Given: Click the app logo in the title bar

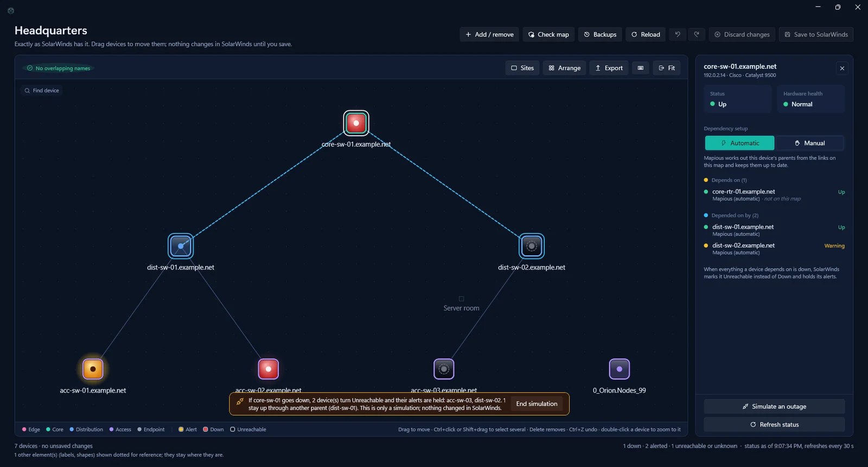Looking at the screenshot, I should point(11,10).
